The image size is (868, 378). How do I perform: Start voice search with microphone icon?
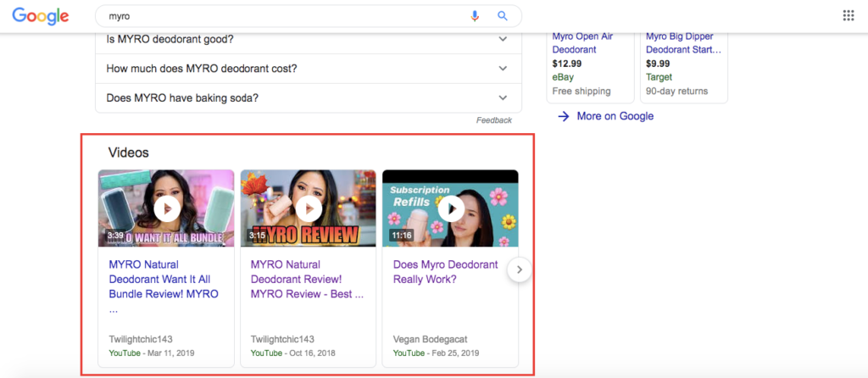(475, 16)
